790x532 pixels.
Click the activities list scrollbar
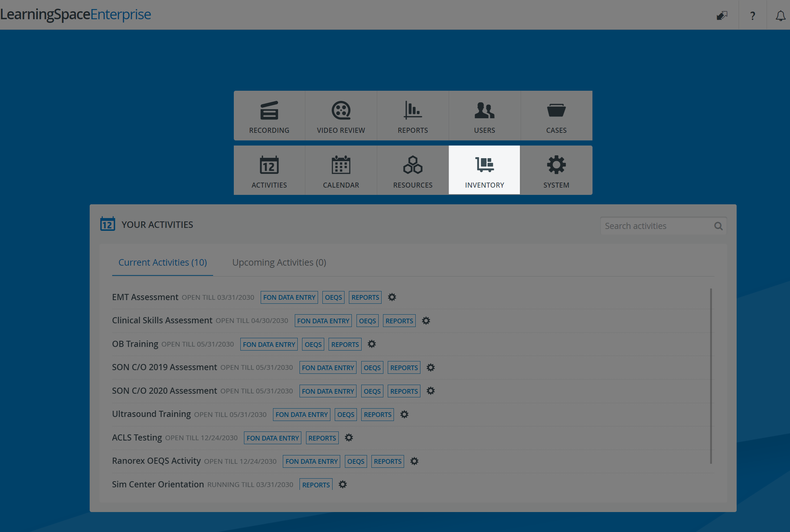point(711,376)
